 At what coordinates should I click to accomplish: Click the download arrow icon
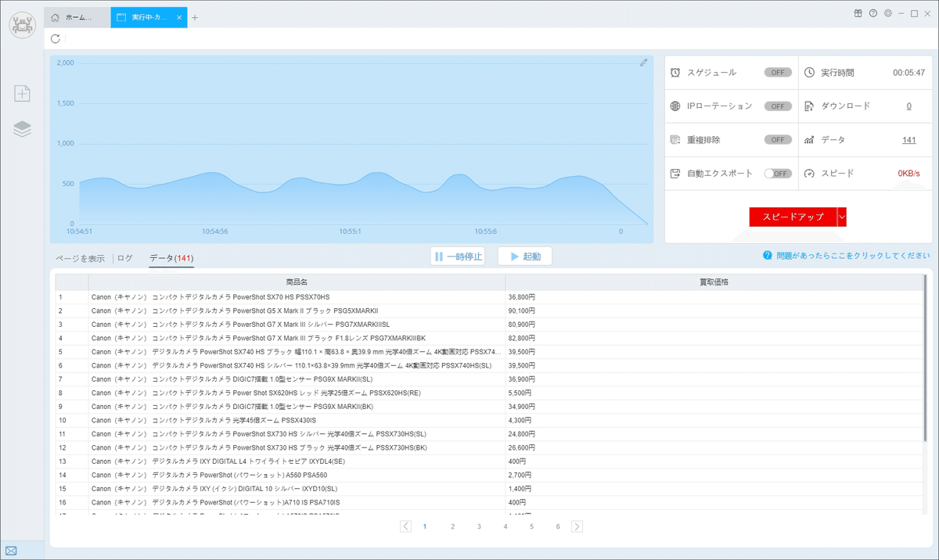click(x=809, y=106)
